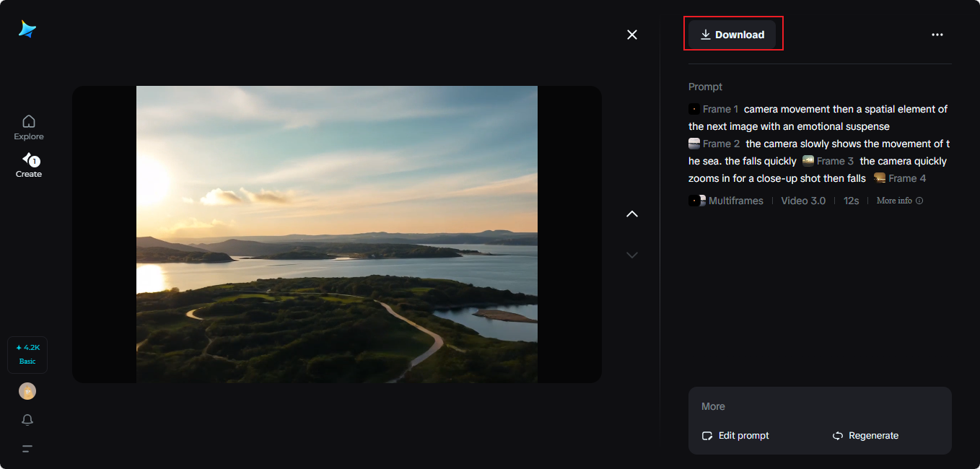
Task: Click the Edit prompt option
Action: point(735,435)
